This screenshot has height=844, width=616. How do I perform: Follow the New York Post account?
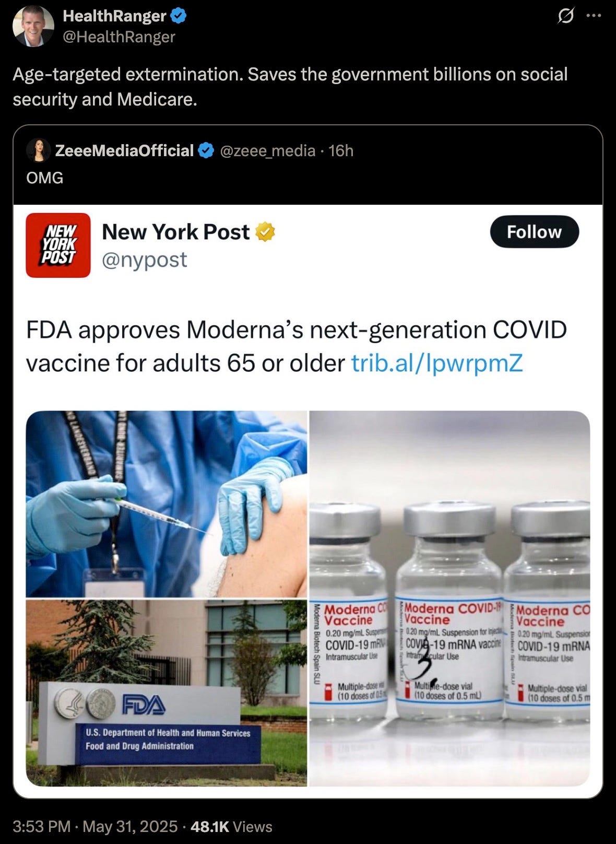click(534, 231)
